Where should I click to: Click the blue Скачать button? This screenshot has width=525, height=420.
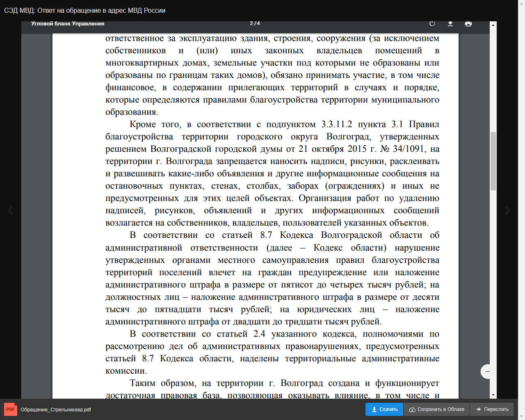click(x=384, y=409)
